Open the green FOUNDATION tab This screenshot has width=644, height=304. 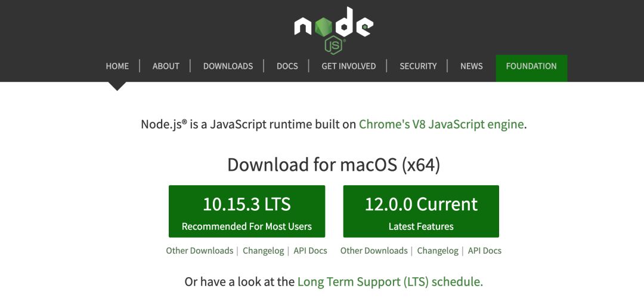(x=531, y=68)
